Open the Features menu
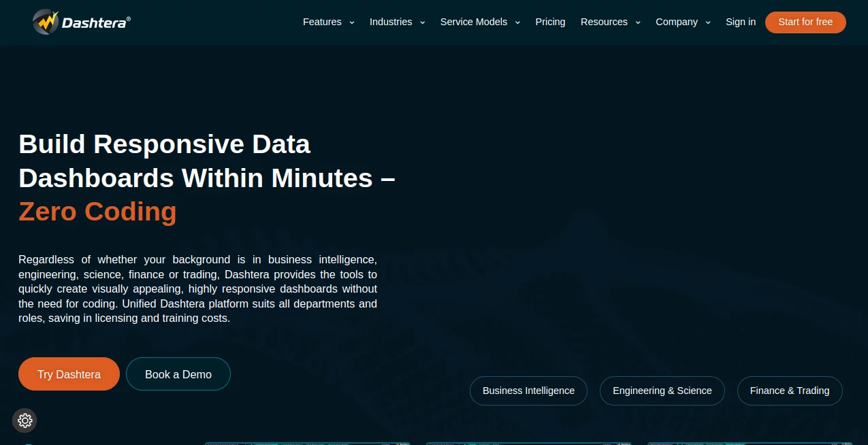The height and width of the screenshot is (445, 868). click(322, 22)
